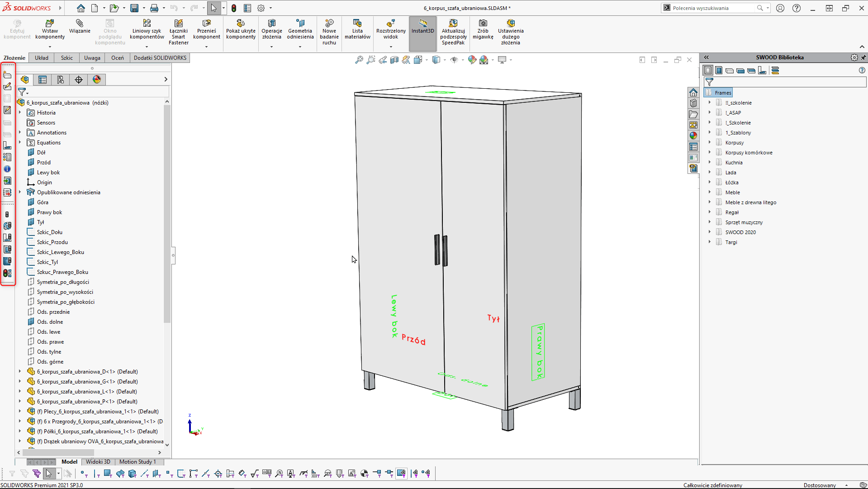The width and height of the screenshot is (868, 489).
Task: Switch to the Szkic tab
Action: click(x=67, y=58)
